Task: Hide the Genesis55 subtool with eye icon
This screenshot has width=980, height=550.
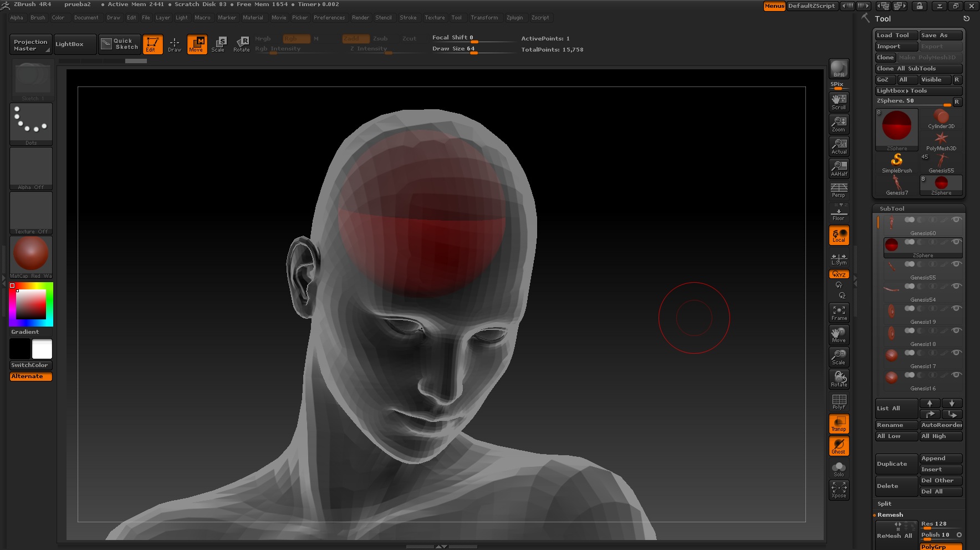Action: pyautogui.click(x=956, y=264)
